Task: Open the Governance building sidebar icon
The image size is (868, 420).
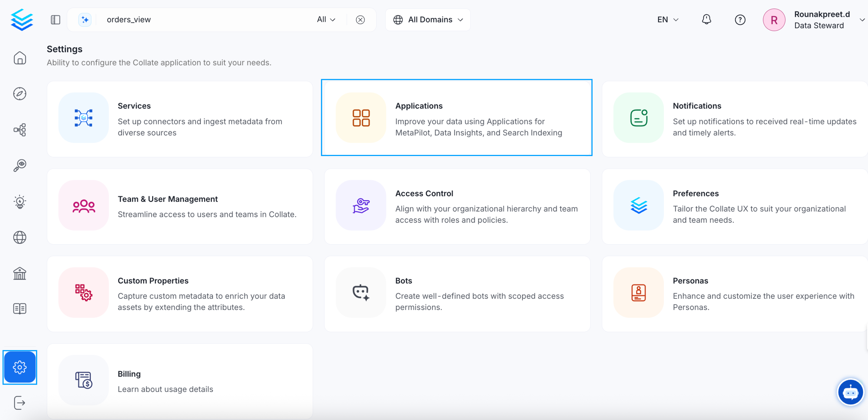Action: (x=19, y=273)
